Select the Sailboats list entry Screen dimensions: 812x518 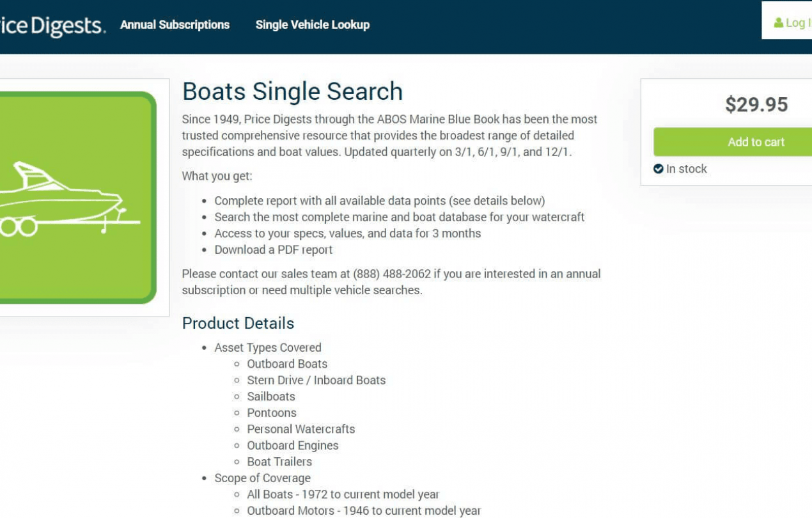coord(271,396)
